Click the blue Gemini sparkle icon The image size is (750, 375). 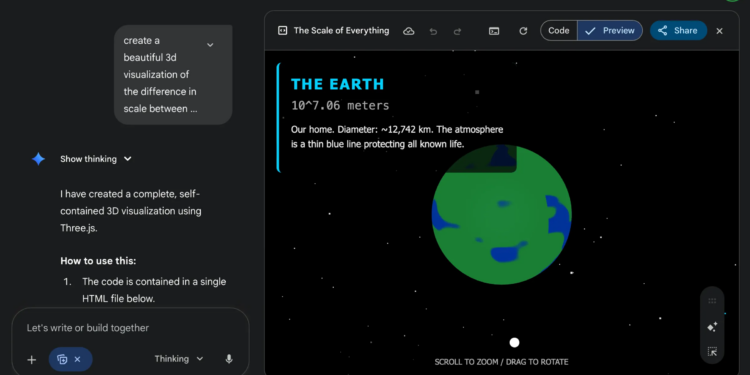(x=38, y=159)
